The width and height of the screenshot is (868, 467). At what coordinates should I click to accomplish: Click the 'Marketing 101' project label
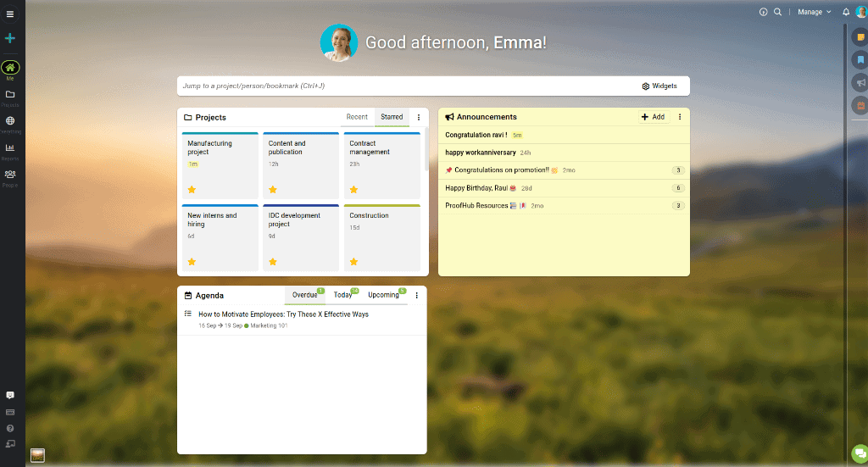coord(269,326)
